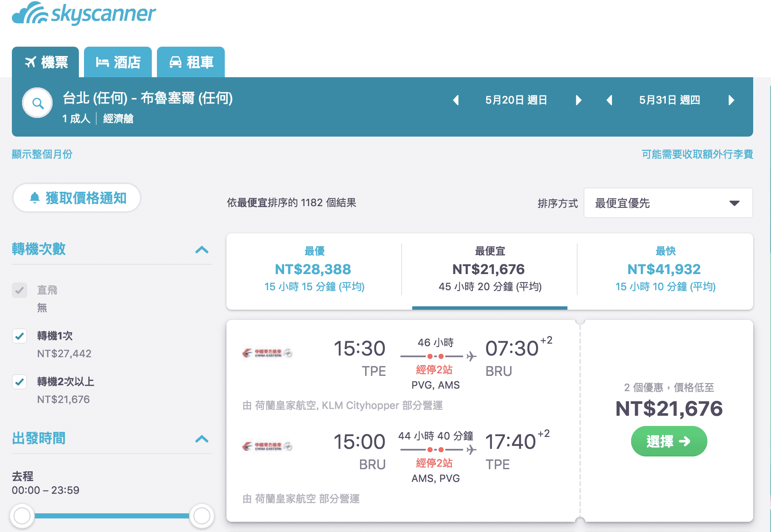Click outbound departure time 15:30
Viewport: 771px width, 532px height.
[x=359, y=348]
